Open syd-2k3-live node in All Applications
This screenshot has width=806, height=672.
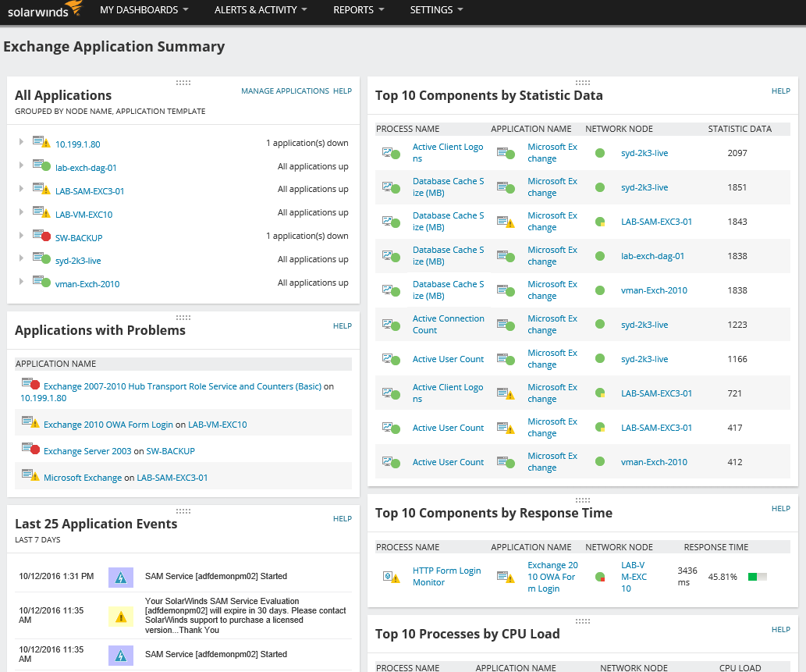point(78,261)
